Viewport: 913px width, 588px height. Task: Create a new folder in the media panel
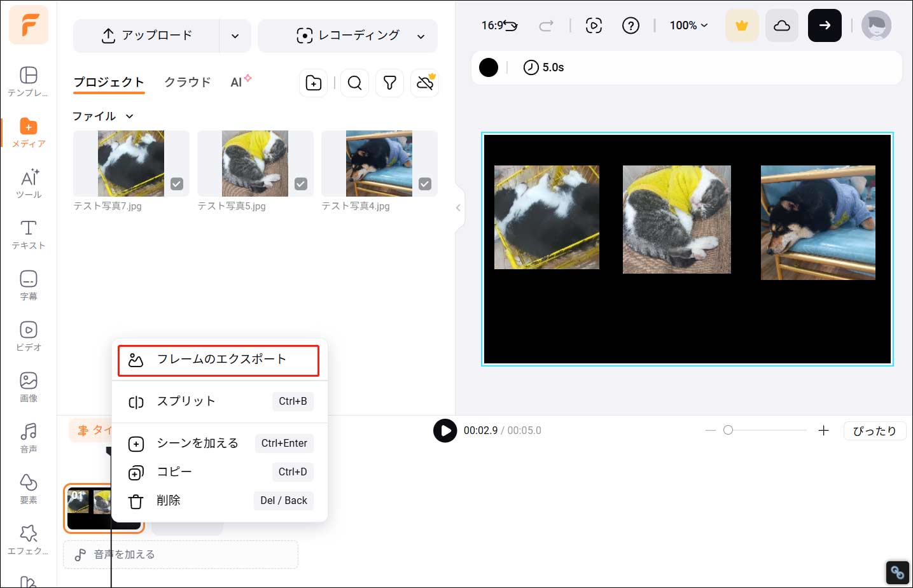pyautogui.click(x=313, y=83)
